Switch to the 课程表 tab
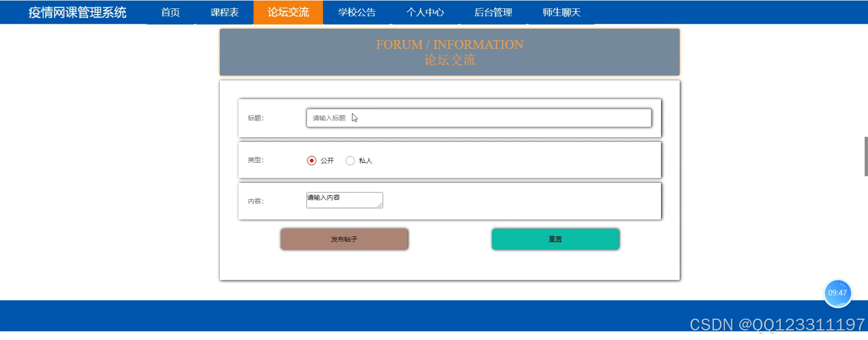 click(225, 11)
